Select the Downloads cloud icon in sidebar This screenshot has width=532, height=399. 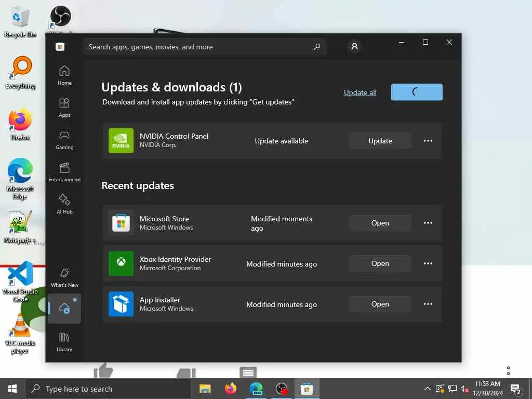tap(64, 309)
